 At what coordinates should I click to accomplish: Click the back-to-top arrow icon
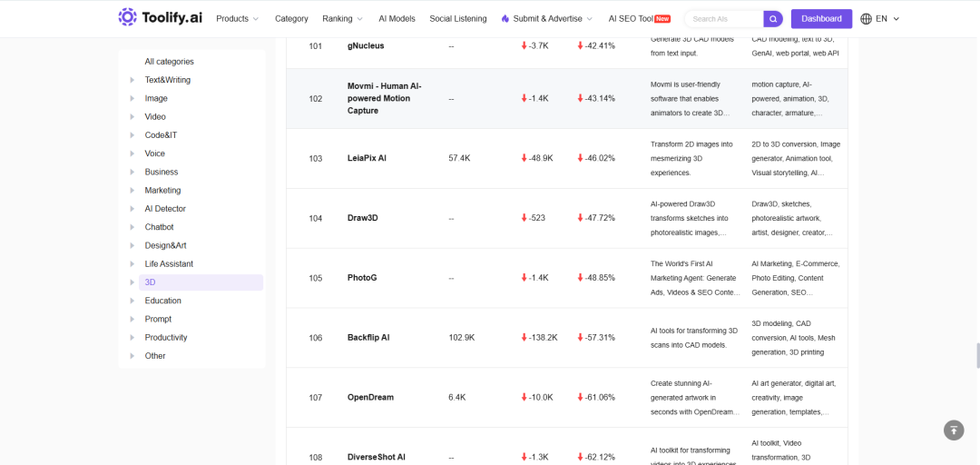tap(954, 430)
